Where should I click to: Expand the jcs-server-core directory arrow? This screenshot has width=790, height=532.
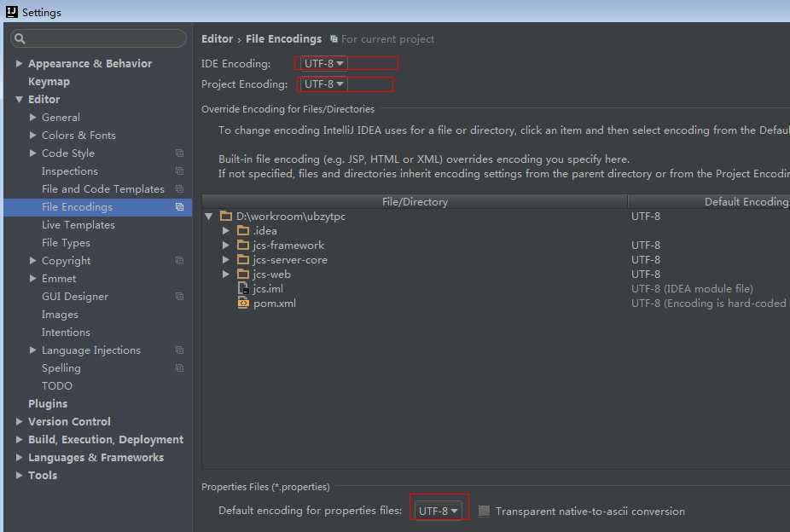click(226, 260)
